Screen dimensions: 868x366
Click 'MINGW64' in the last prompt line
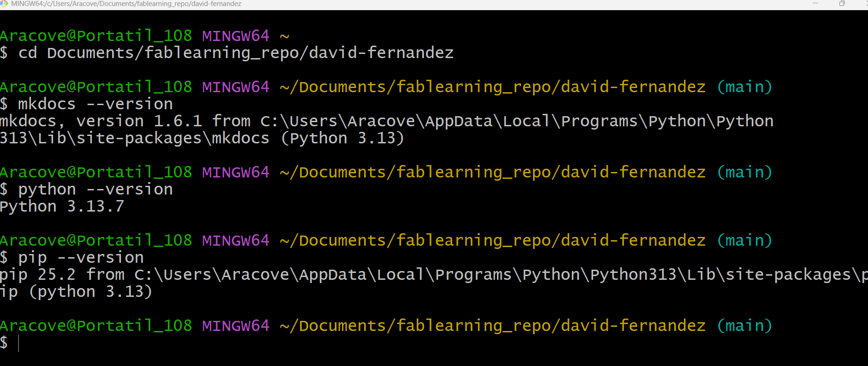click(235, 326)
